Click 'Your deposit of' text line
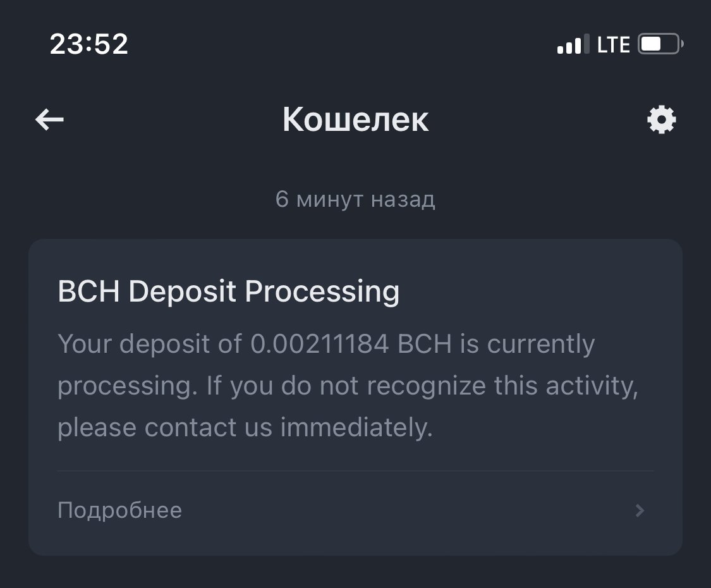The height and width of the screenshot is (588, 711). 150,345
